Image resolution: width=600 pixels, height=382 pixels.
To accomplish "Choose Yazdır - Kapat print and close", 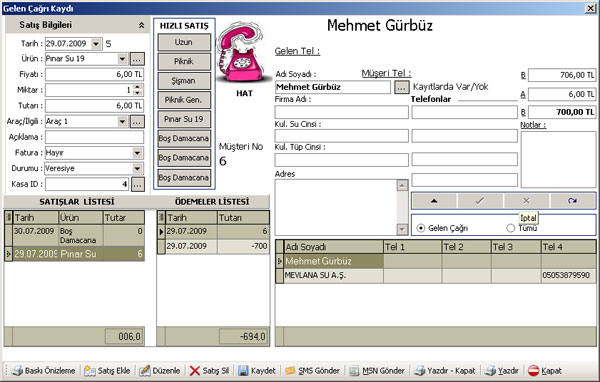I will point(445,371).
